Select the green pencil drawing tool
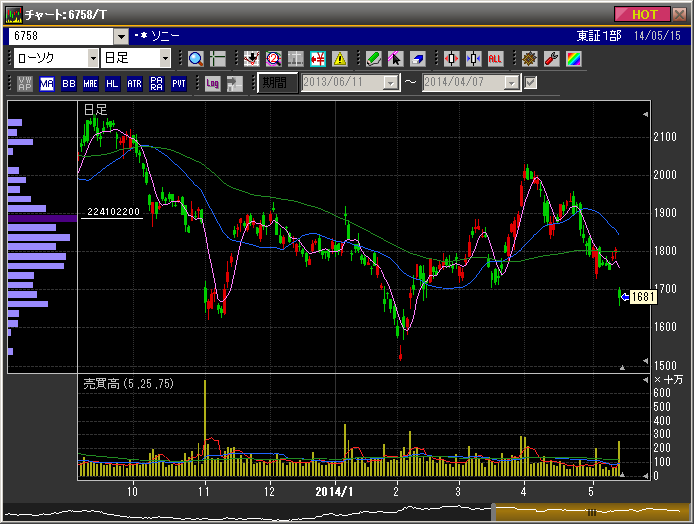The width and height of the screenshot is (694, 524). 373,58
